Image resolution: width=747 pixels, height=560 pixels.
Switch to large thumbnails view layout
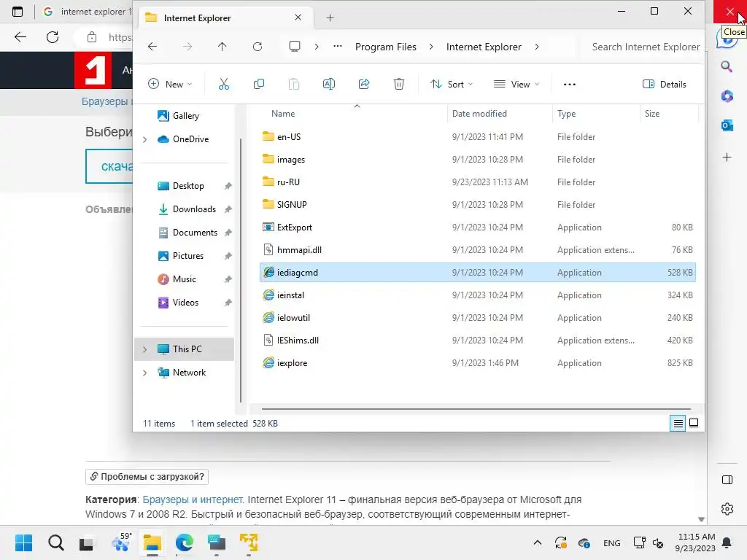click(x=694, y=423)
